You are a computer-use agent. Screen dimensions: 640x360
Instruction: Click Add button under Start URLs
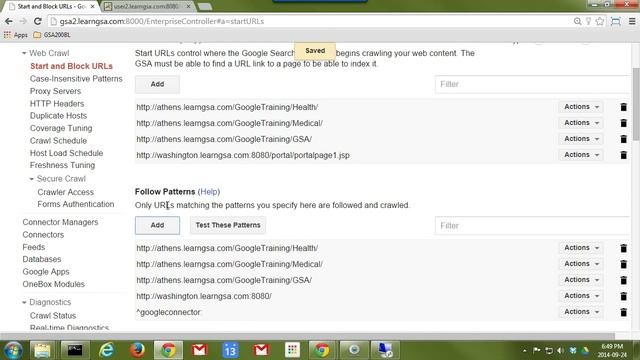click(x=157, y=84)
